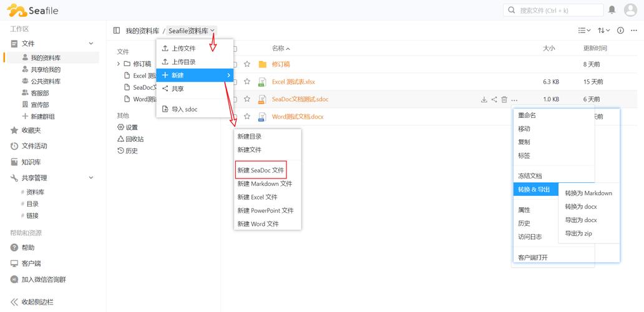
Task: Open 新建 submenu
Action: pyautogui.click(x=195, y=75)
